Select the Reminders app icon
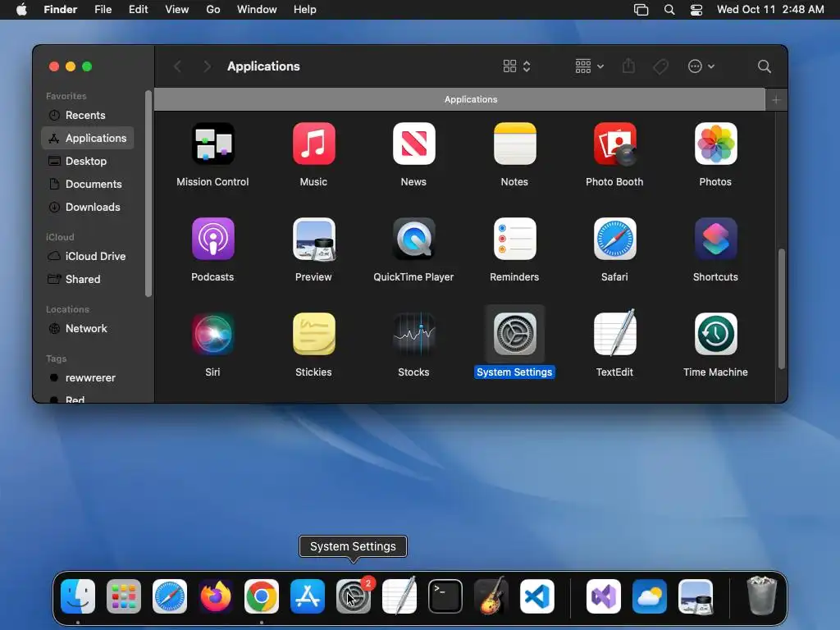 514,239
